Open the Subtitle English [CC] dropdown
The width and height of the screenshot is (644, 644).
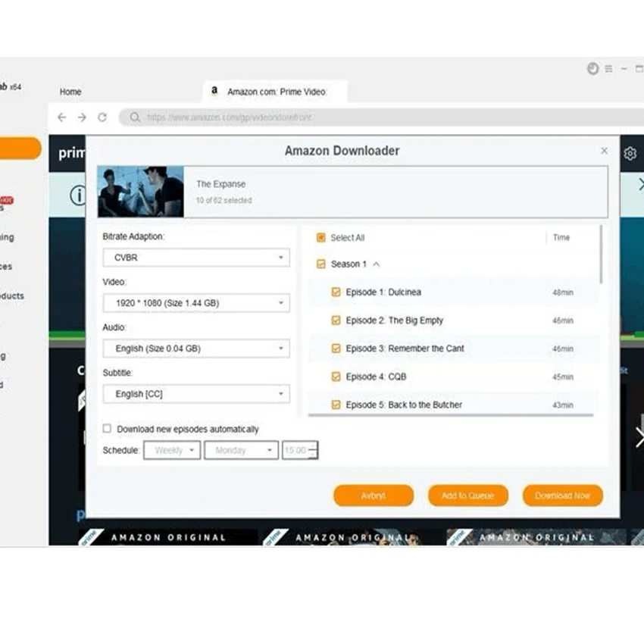[196, 394]
